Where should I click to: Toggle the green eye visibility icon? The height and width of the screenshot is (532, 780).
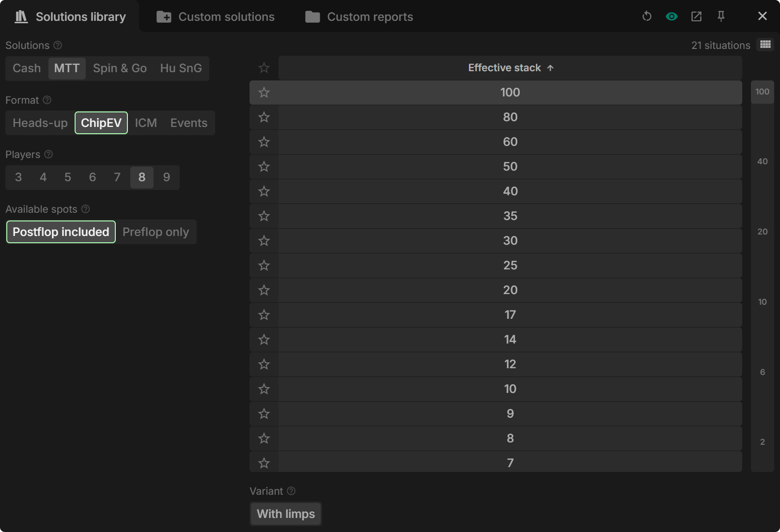671,16
